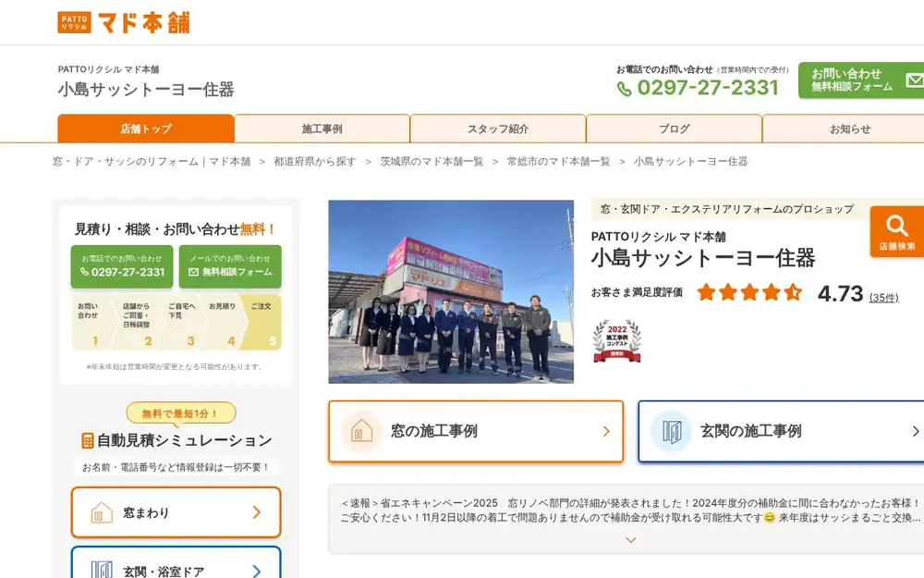Image resolution: width=924 pixels, height=578 pixels.
Task: Open the ブログ tab
Action: (675, 129)
